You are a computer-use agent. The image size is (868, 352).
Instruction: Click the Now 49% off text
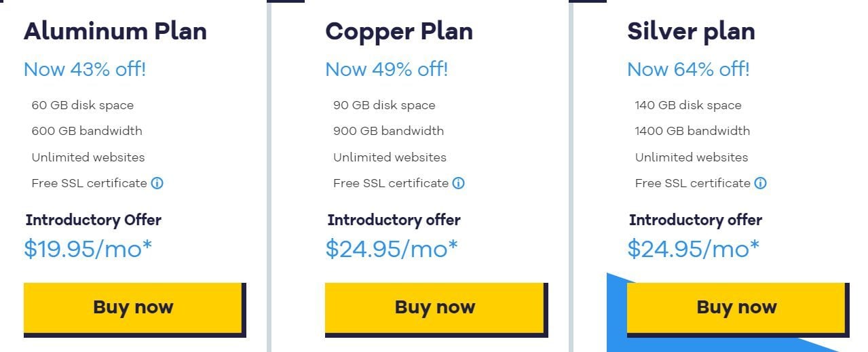pyautogui.click(x=387, y=69)
